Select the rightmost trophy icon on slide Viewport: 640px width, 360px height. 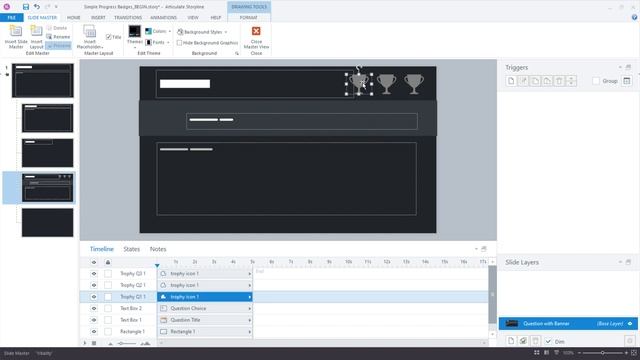point(414,84)
